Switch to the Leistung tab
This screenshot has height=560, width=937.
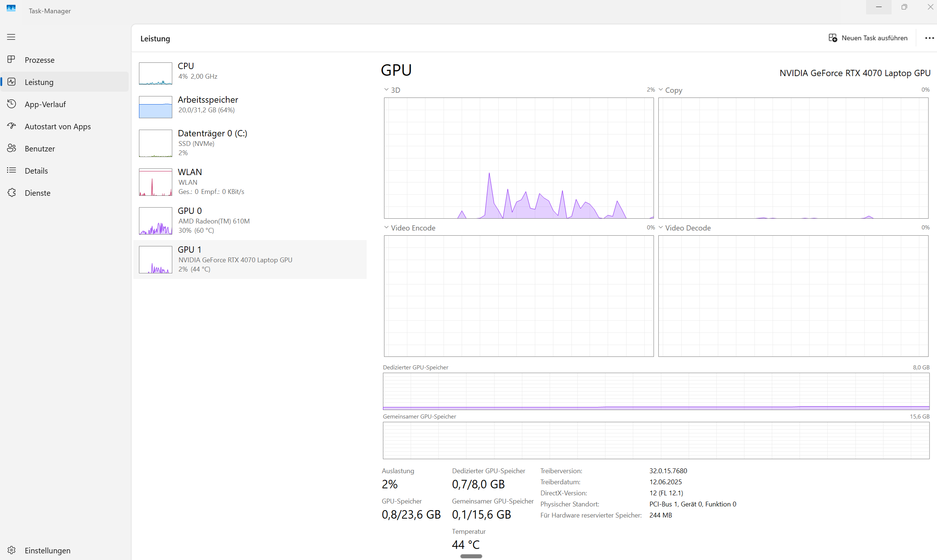39,82
